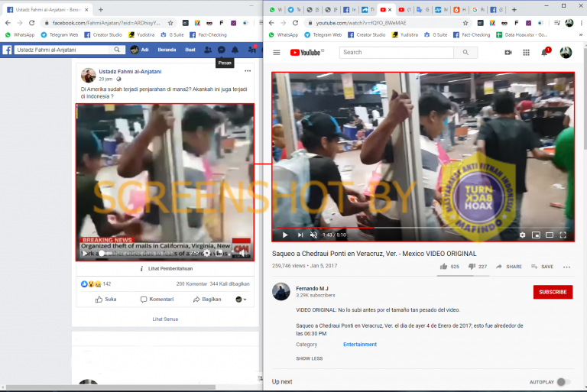Skip to the next YouTube video
The image size is (587, 392).
tap(300, 235)
